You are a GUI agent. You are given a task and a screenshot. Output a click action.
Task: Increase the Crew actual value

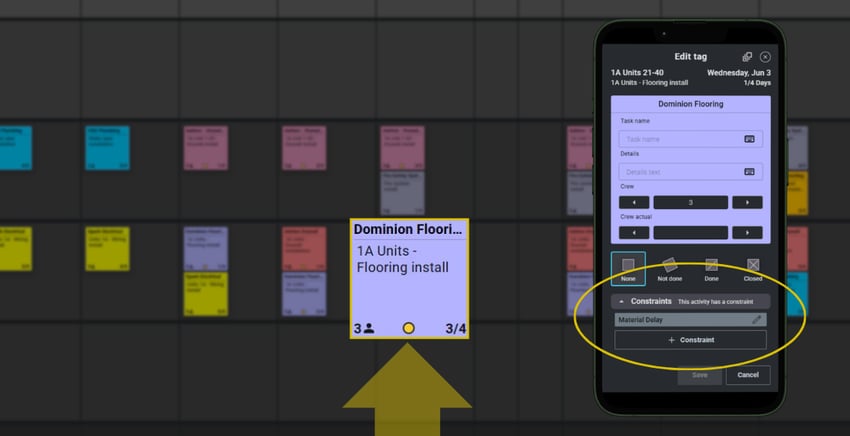(747, 233)
